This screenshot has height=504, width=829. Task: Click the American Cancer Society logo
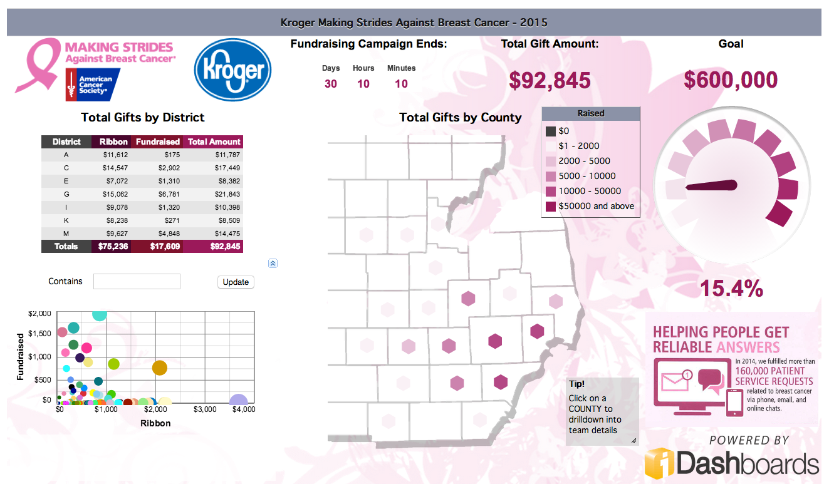[x=93, y=85]
